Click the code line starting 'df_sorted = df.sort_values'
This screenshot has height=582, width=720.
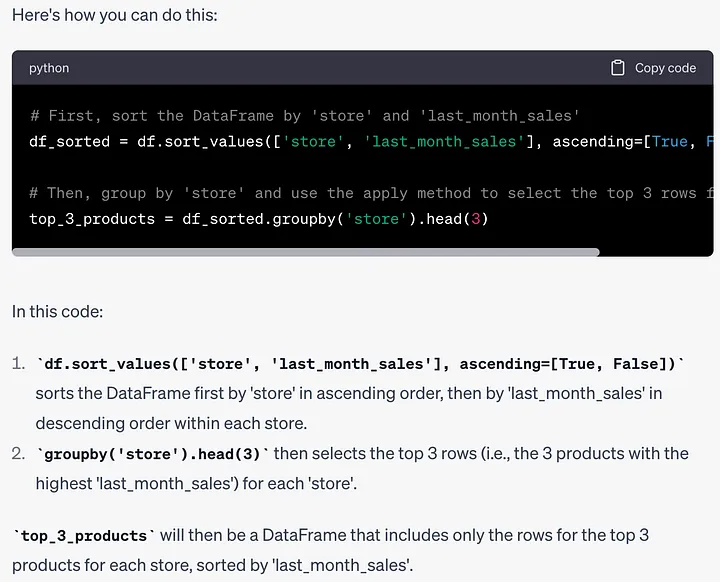coord(371,141)
